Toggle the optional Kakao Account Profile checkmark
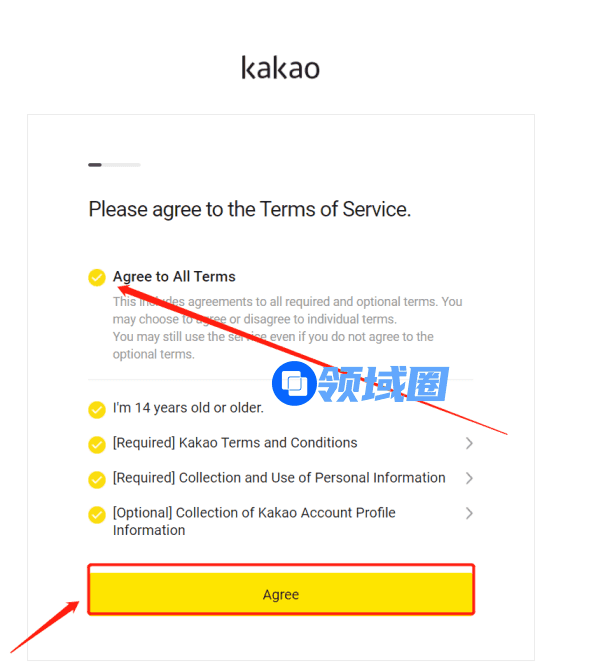The image size is (605, 668). pyautogui.click(x=97, y=515)
